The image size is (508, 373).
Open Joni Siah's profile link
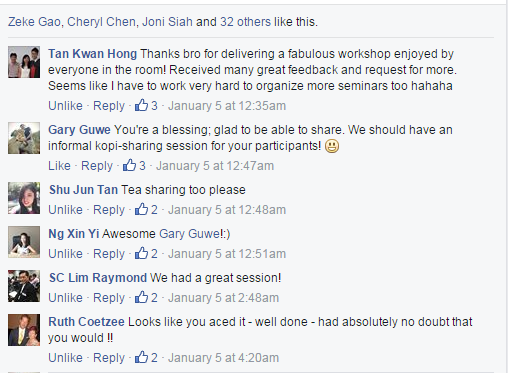[x=167, y=22]
